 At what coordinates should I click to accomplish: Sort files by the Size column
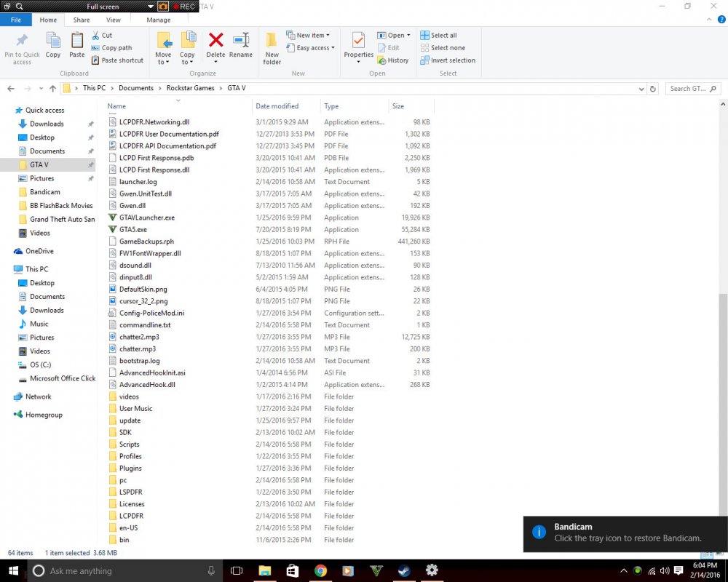point(411,106)
